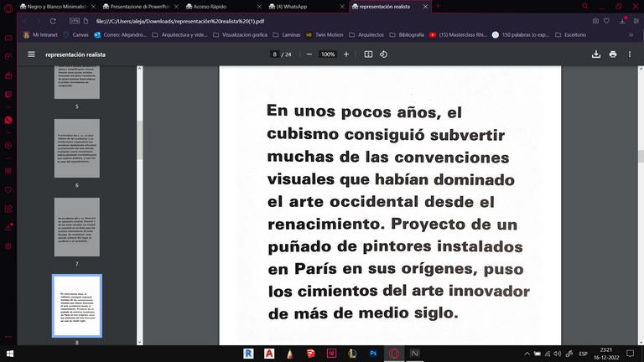Click the zoom out minus button

(x=309, y=54)
